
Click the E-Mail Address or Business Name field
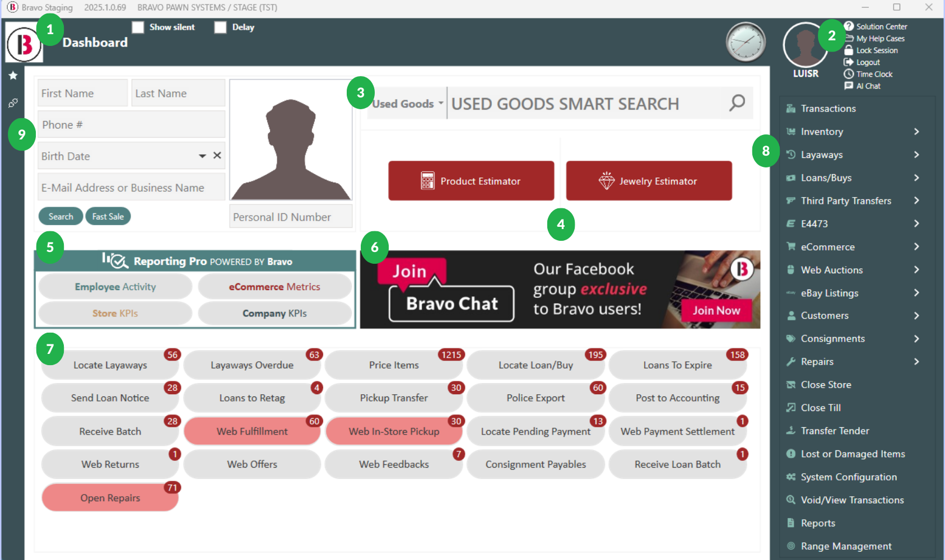[x=131, y=187]
